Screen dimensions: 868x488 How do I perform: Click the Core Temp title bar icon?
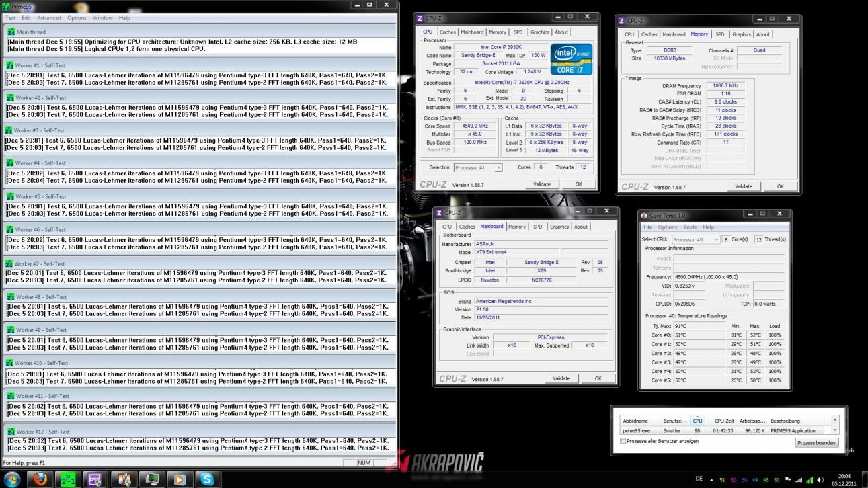pyautogui.click(x=644, y=215)
